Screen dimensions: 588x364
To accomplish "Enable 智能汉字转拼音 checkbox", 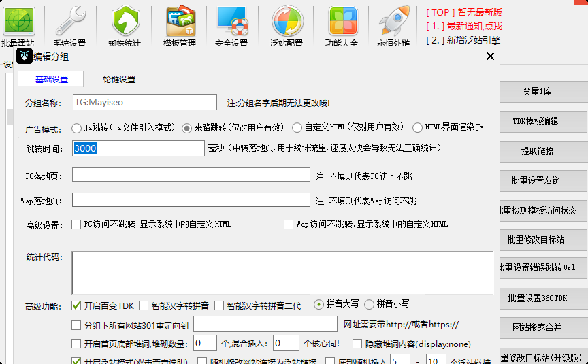I will pyautogui.click(x=144, y=305).
